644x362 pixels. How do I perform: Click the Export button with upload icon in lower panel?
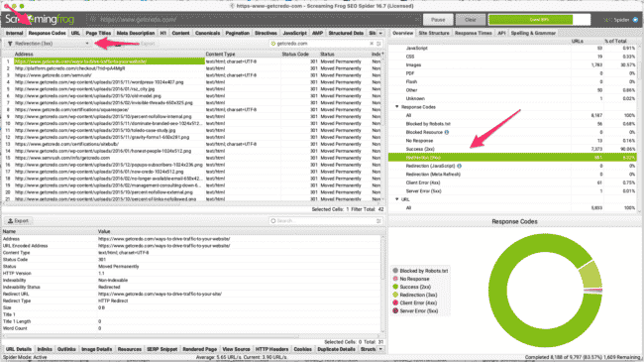pos(19,221)
